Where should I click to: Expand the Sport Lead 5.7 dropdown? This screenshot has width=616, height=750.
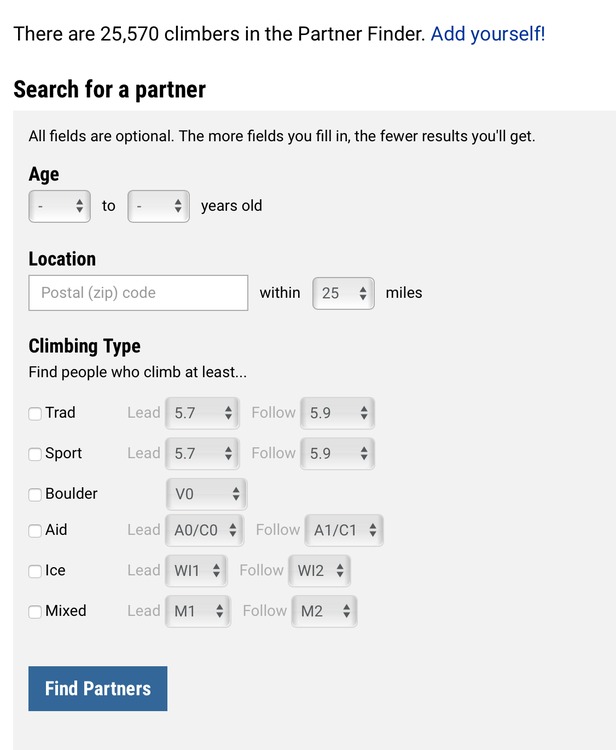tap(202, 453)
